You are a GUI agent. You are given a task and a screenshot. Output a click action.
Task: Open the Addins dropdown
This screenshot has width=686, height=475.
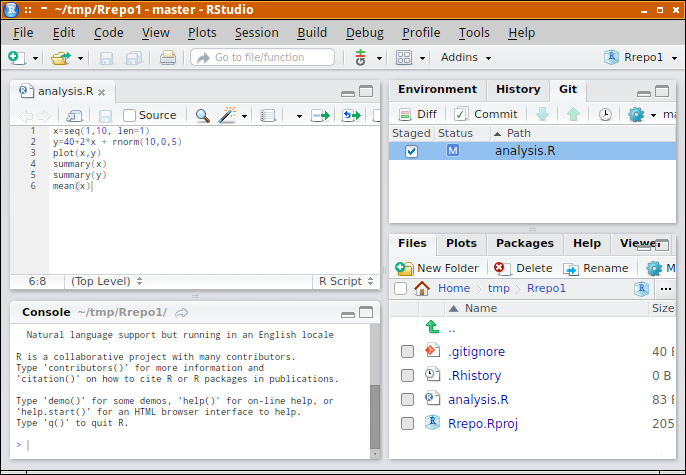(x=466, y=57)
